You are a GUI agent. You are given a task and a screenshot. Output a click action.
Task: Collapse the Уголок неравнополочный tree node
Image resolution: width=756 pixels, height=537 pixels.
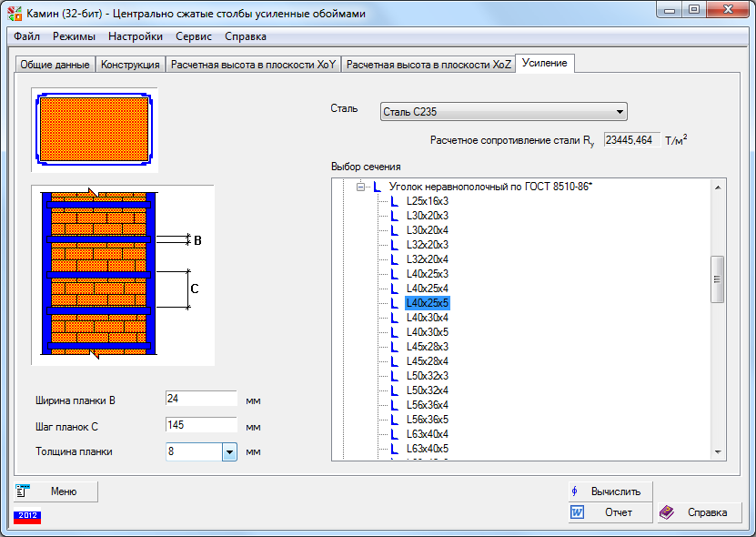(361, 187)
